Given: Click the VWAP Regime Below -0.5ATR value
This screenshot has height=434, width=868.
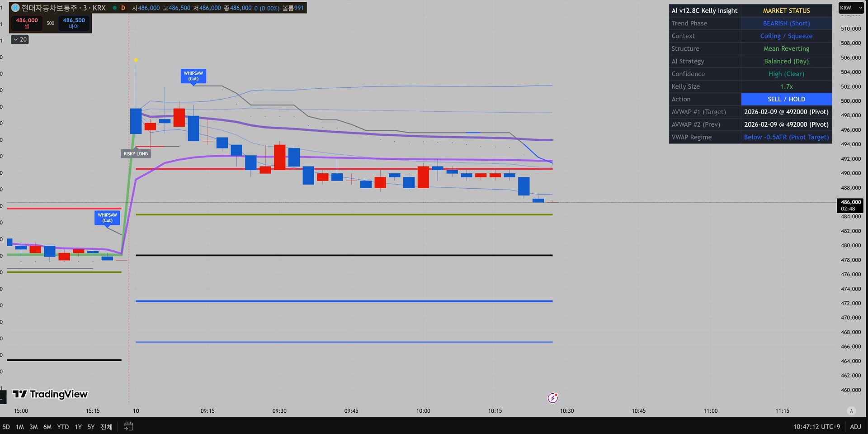Looking at the screenshot, I should click(786, 137).
